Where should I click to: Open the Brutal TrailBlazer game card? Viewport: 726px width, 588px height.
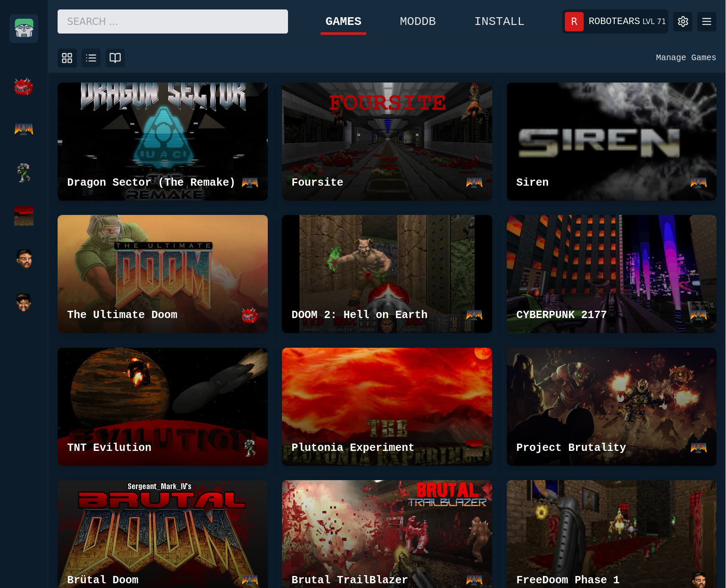(387, 534)
